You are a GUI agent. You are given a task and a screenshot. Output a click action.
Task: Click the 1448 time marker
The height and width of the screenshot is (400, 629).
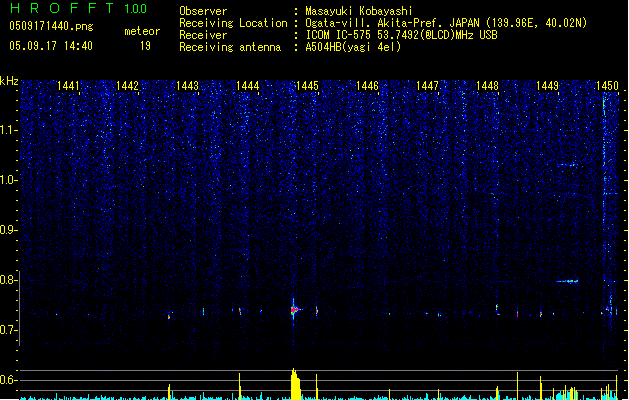(x=487, y=86)
